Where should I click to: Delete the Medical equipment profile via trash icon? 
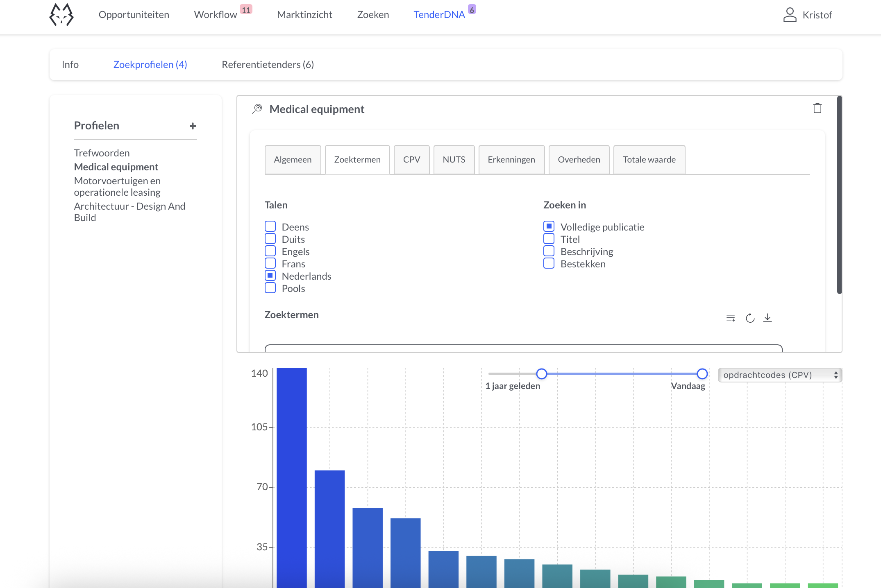pyautogui.click(x=817, y=108)
